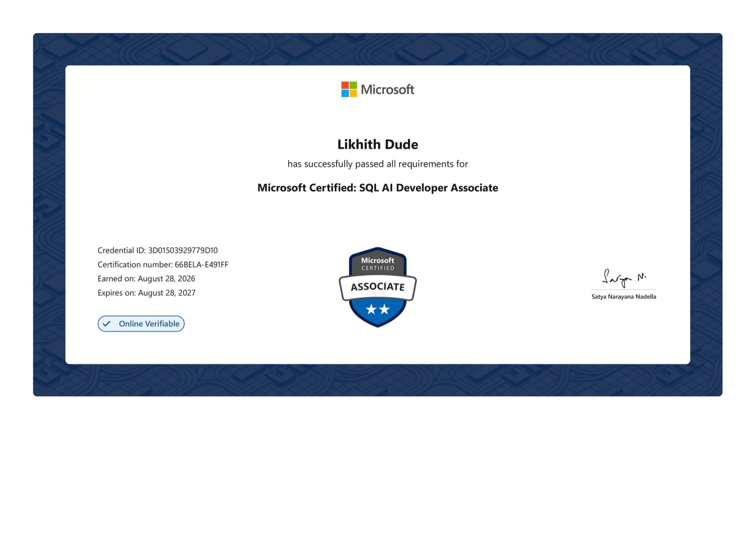Click the Certification number 66BELA-E491FF line
The height and width of the screenshot is (534, 756).
pos(163,264)
